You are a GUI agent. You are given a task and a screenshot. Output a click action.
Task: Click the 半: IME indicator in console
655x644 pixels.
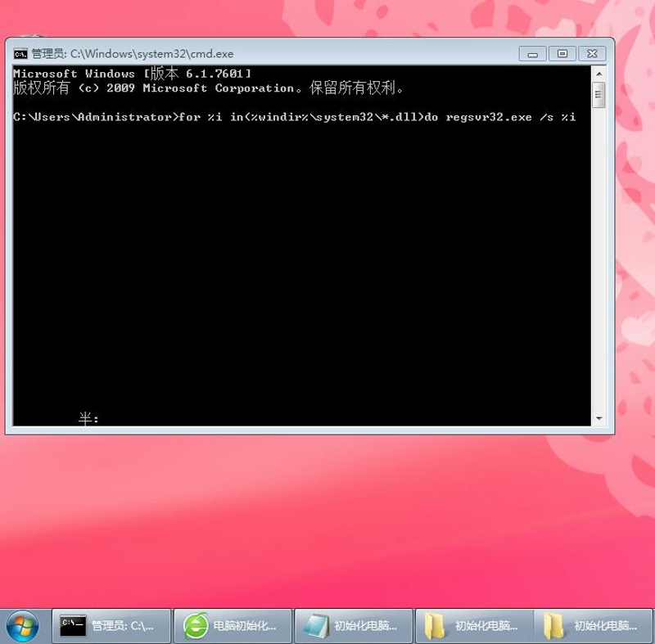click(88, 418)
